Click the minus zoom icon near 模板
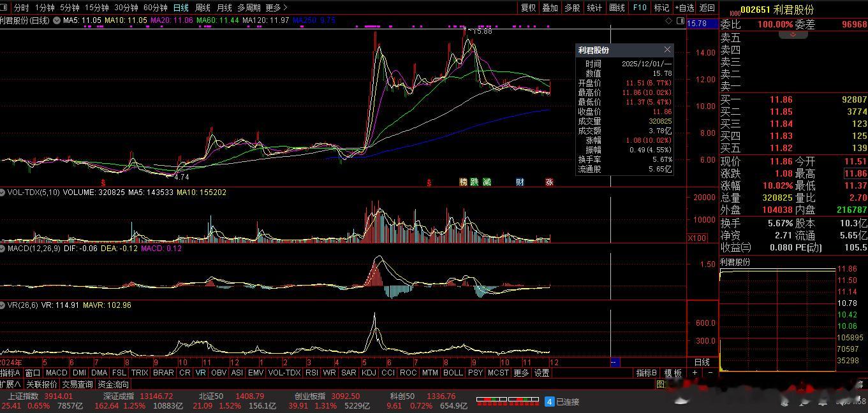This screenshot has width=868, height=413. click(x=710, y=373)
